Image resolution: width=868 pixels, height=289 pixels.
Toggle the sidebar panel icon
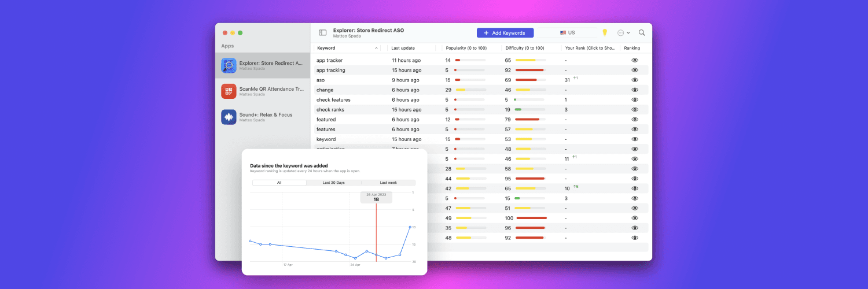[323, 33]
